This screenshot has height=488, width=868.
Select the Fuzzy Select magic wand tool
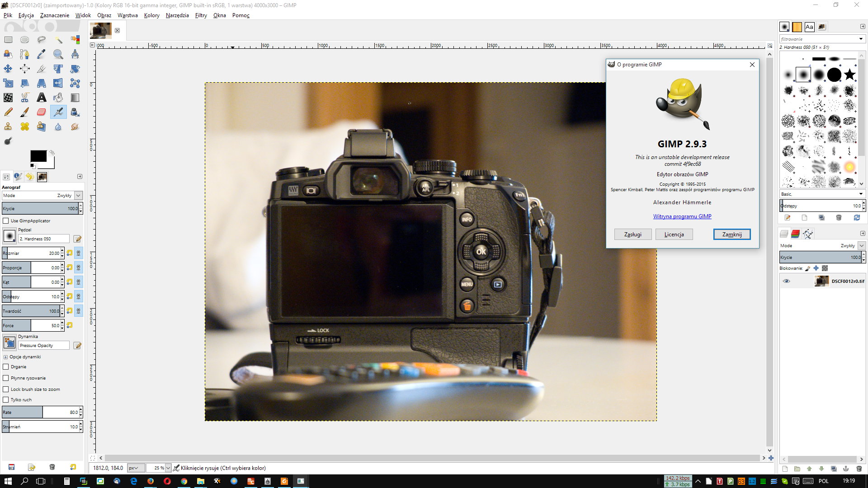tap(58, 40)
